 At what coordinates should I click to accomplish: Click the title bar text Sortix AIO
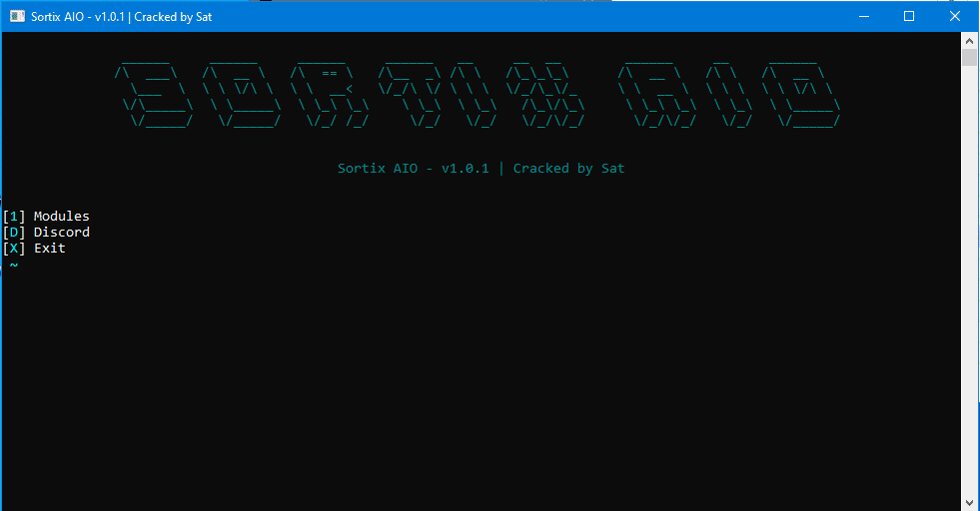(x=58, y=17)
